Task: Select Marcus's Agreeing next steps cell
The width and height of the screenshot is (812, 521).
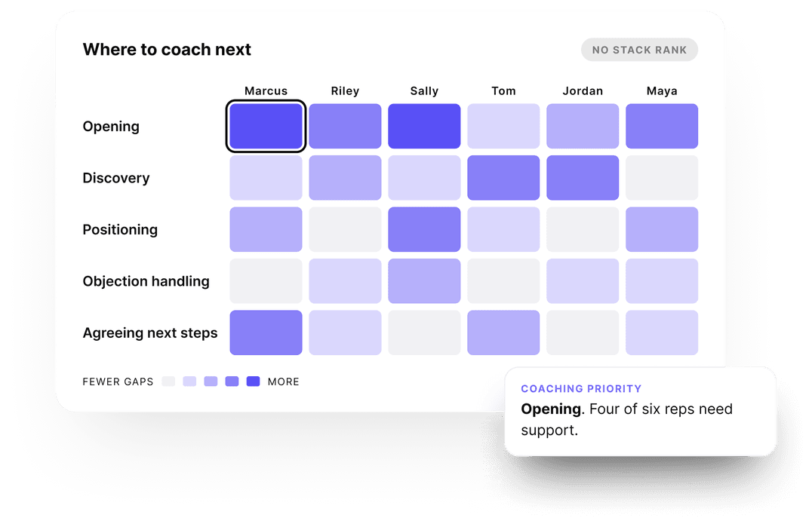Action: [x=266, y=333]
